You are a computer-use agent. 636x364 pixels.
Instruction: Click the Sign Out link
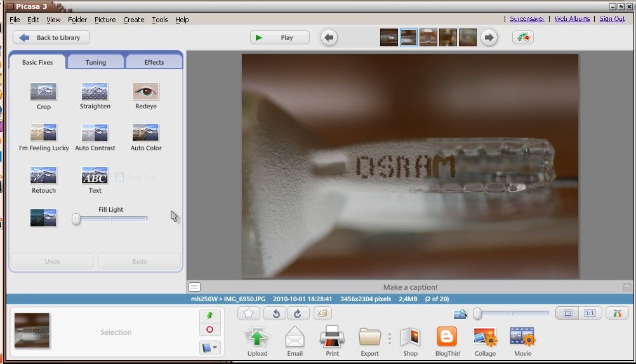pyautogui.click(x=612, y=18)
